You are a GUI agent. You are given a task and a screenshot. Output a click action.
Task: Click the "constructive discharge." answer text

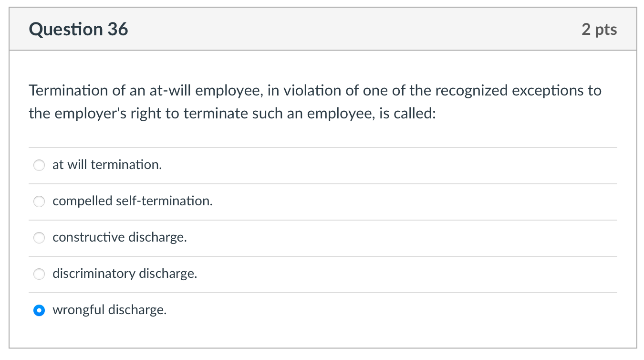[120, 237]
